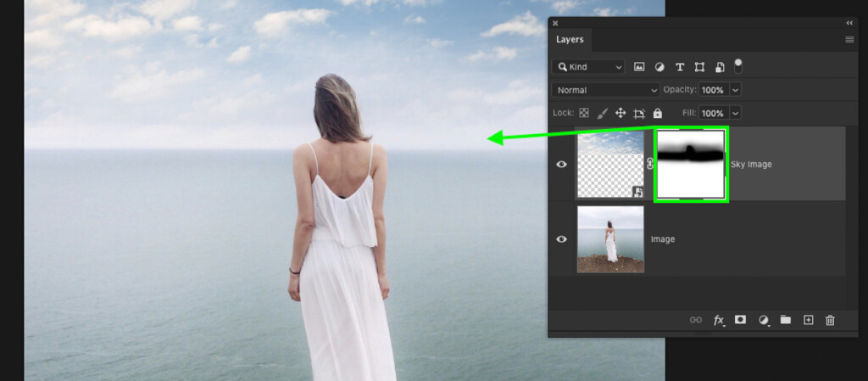Image resolution: width=868 pixels, height=381 pixels.
Task: Select the Sky Image layer mask thumbnail
Action: click(691, 165)
